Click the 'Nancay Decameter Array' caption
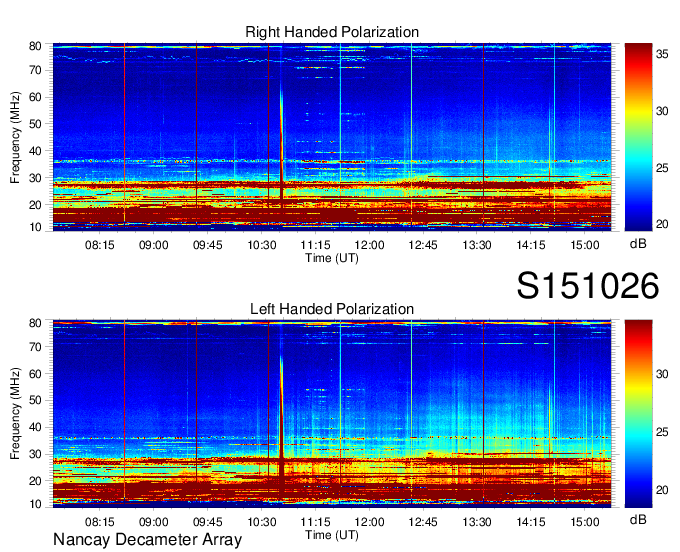The width and height of the screenshot is (680, 552). [147, 540]
